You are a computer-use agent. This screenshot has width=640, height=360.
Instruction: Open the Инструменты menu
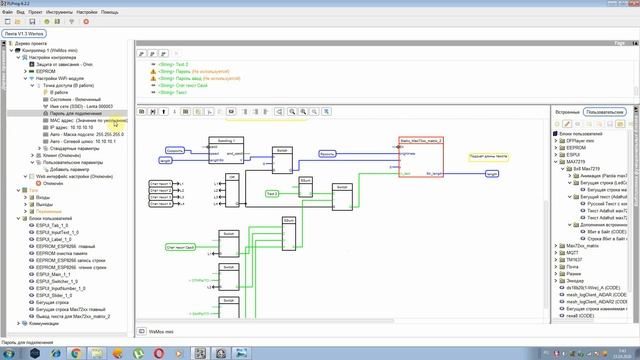click(x=59, y=12)
